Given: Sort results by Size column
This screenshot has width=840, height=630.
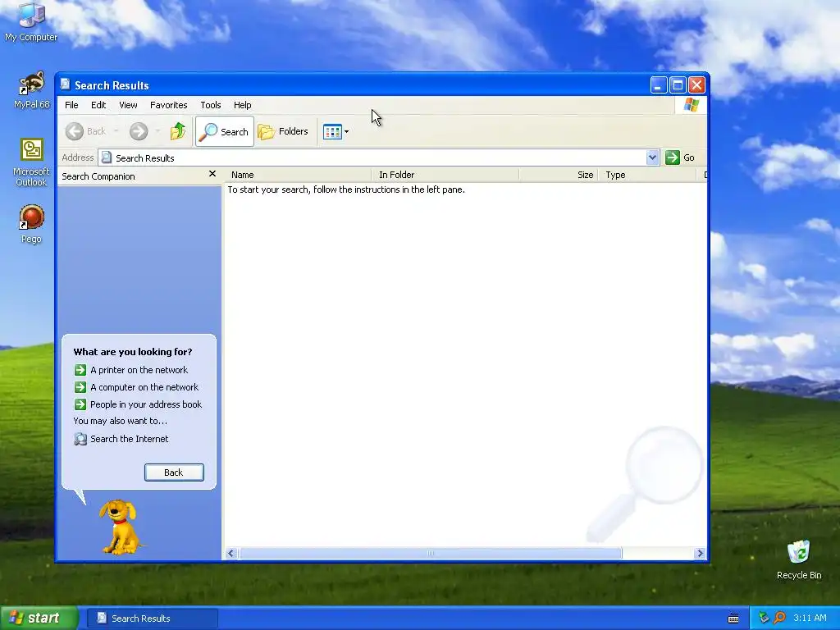Looking at the screenshot, I should [559, 175].
